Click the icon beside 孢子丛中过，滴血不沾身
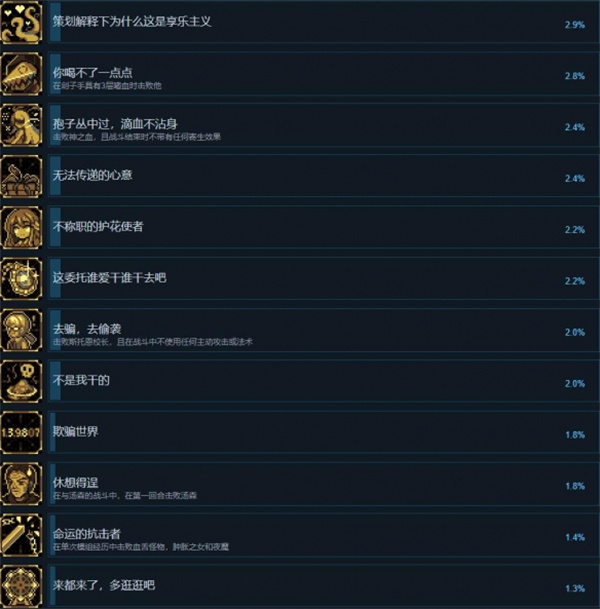Viewport: 600px width, 609px height. (x=21, y=125)
